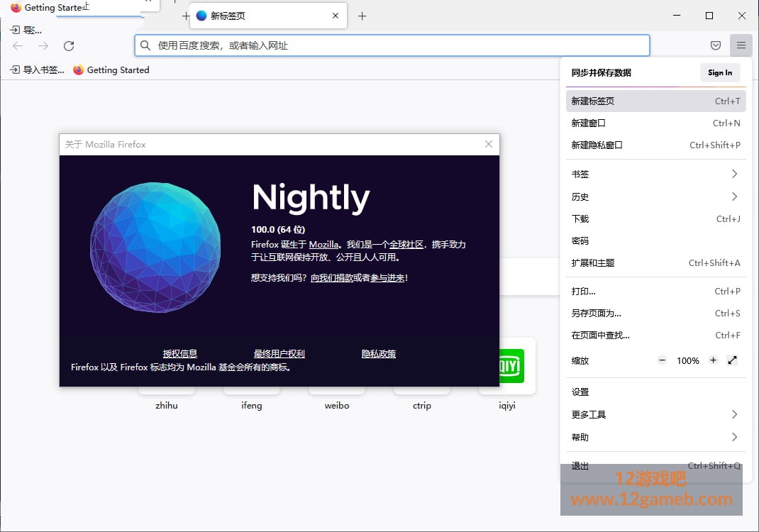Close the 新标签页 tab
This screenshot has width=759, height=532.
(336, 16)
